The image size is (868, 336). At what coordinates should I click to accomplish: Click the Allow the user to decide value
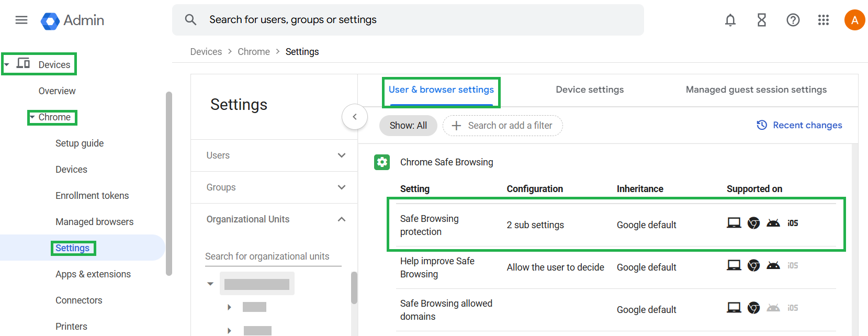(x=555, y=267)
